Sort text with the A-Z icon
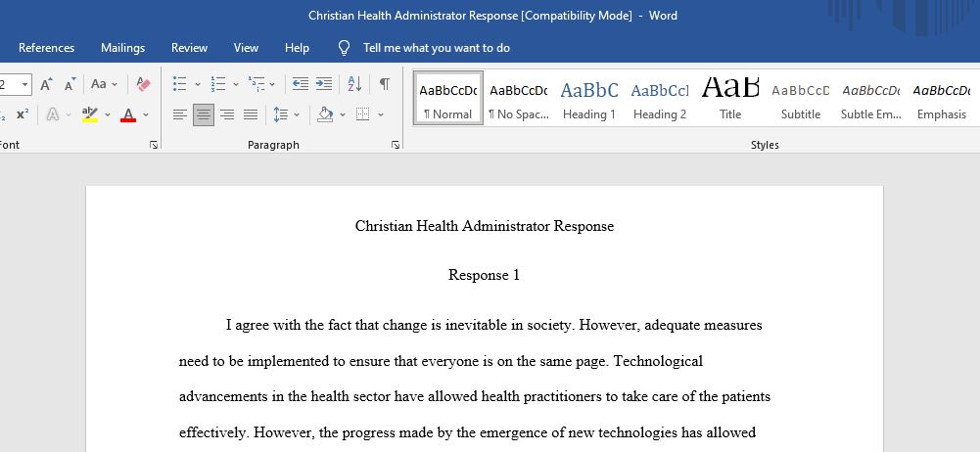This screenshot has height=452, width=980. point(354,84)
